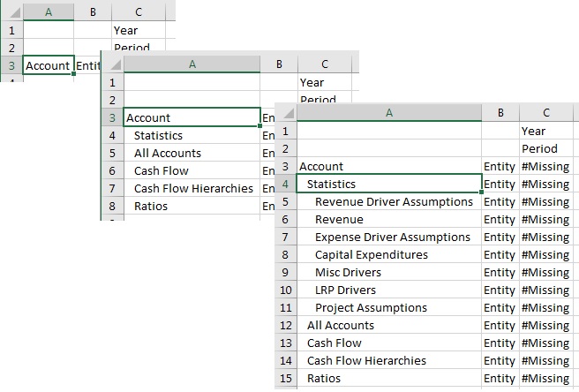Select the LRP Drivers cell
The image size is (579, 392).
point(345,290)
